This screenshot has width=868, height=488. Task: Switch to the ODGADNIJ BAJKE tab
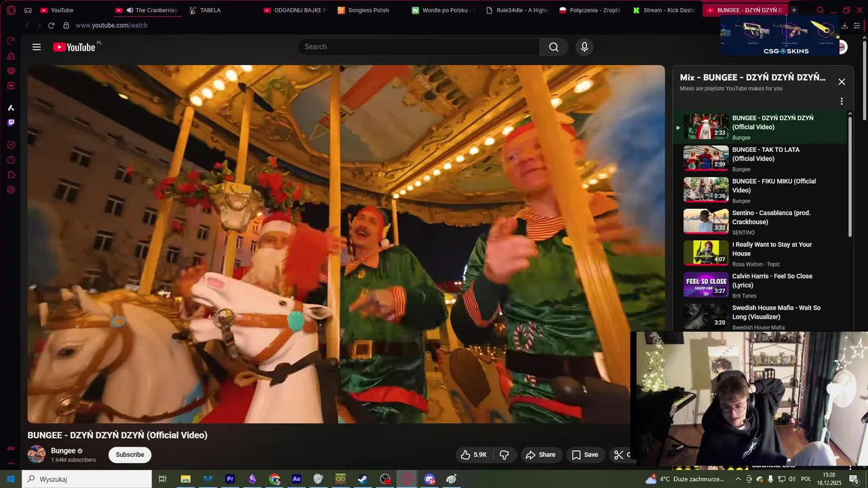point(295,10)
